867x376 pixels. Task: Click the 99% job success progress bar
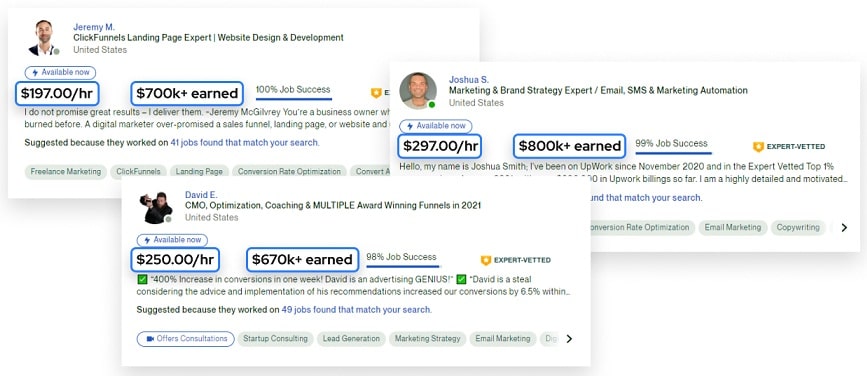tap(673, 153)
